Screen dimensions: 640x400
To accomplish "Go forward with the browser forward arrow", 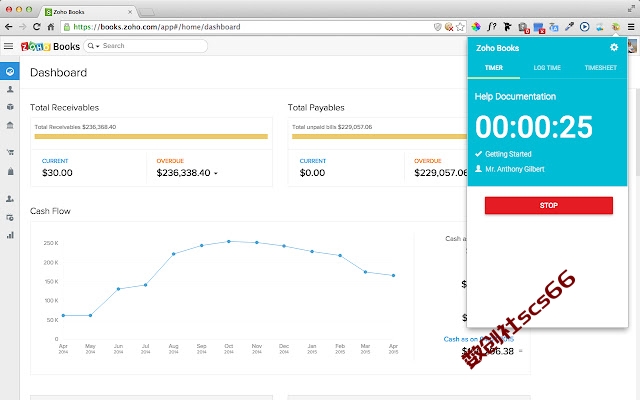I will pos(23,27).
